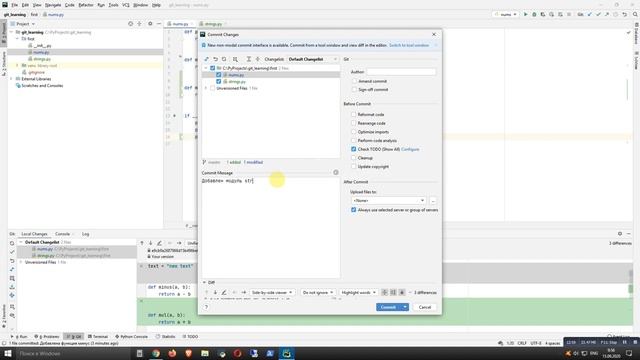Open Chrome from Windows taskbar
The image size is (640, 360).
click(156, 353)
